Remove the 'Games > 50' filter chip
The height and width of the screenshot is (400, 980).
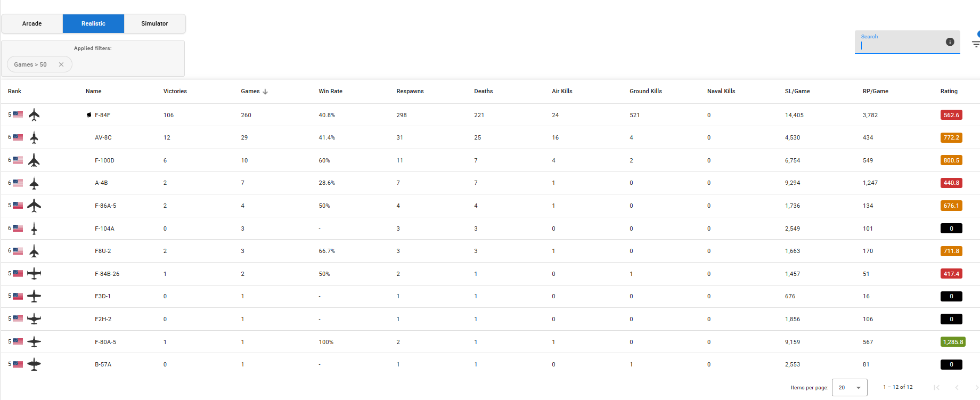pyautogui.click(x=61, y=64)
